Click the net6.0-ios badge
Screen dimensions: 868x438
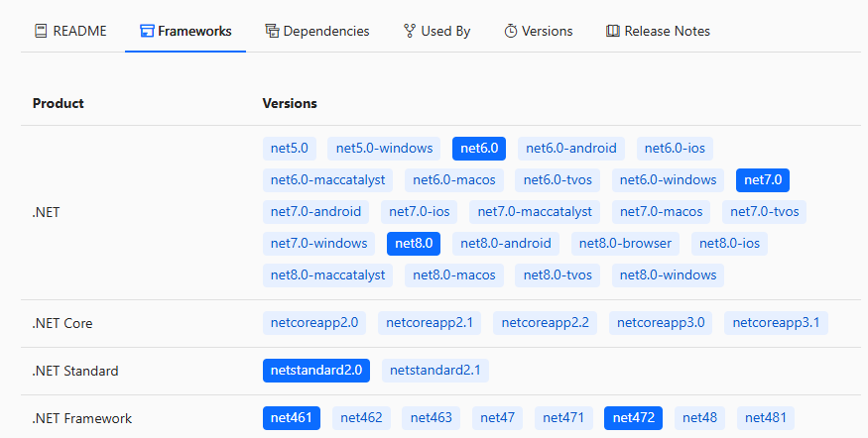[675, 149]
